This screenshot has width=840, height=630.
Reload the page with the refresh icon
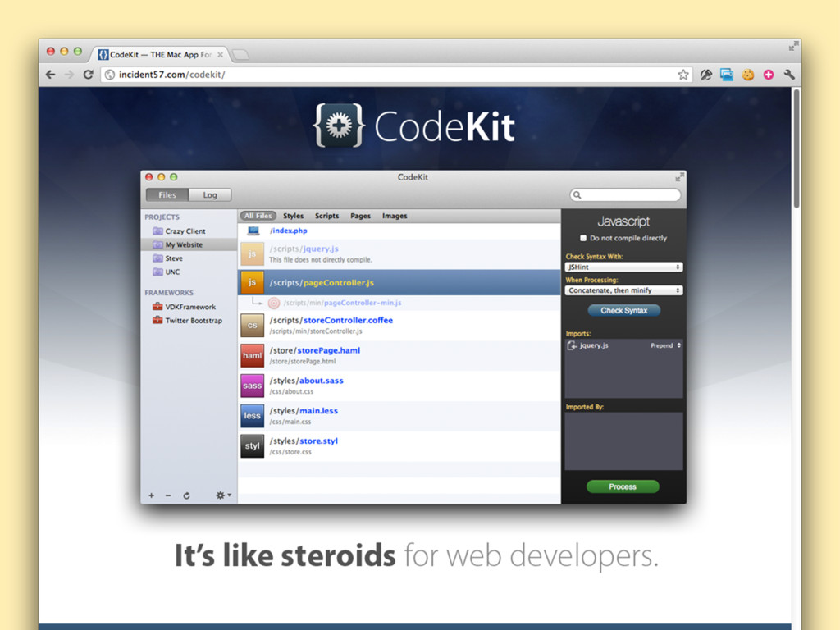click(89, 75)
